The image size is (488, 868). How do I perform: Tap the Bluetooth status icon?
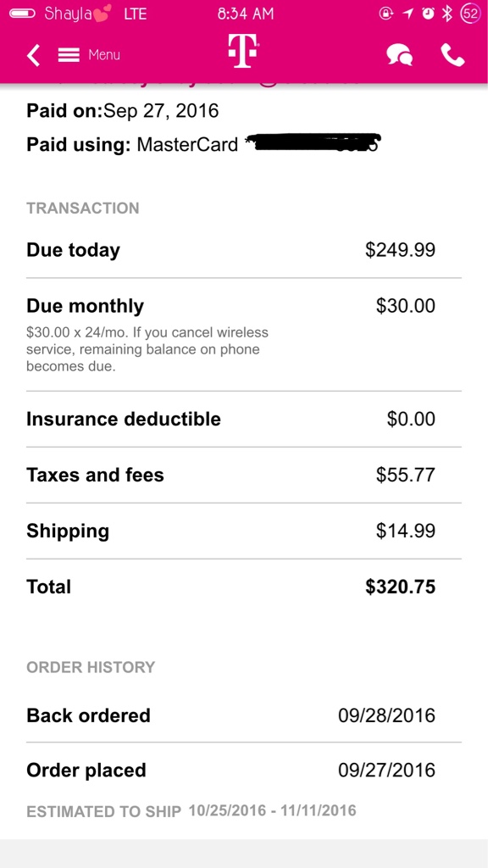(x=447, y=14)
